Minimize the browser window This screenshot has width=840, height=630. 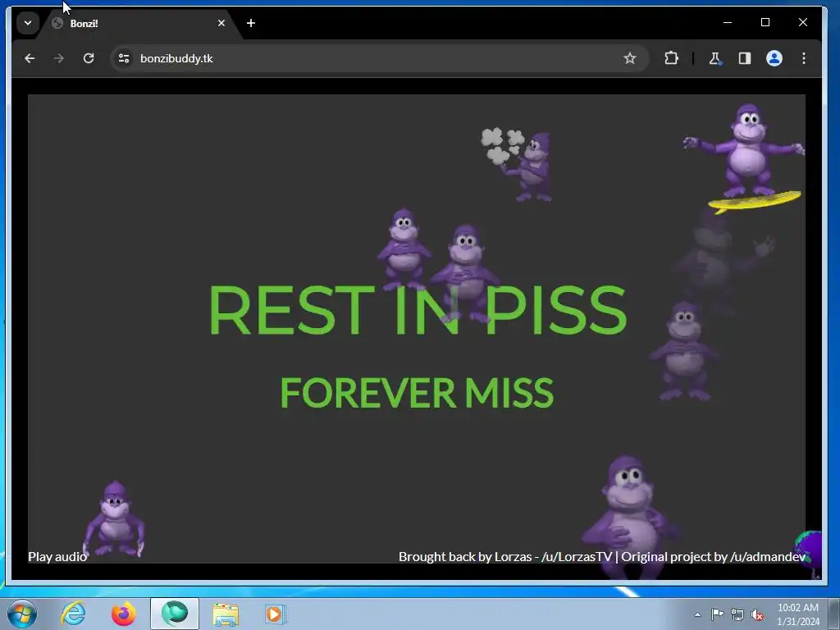click(x=728, y=22)
